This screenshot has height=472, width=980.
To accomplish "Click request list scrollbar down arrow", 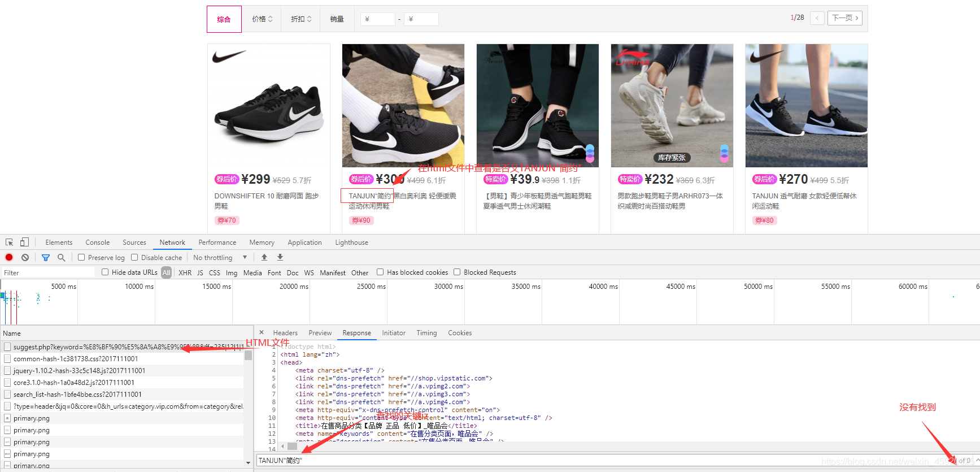I will pyautogui.click(x=248, y=463).
